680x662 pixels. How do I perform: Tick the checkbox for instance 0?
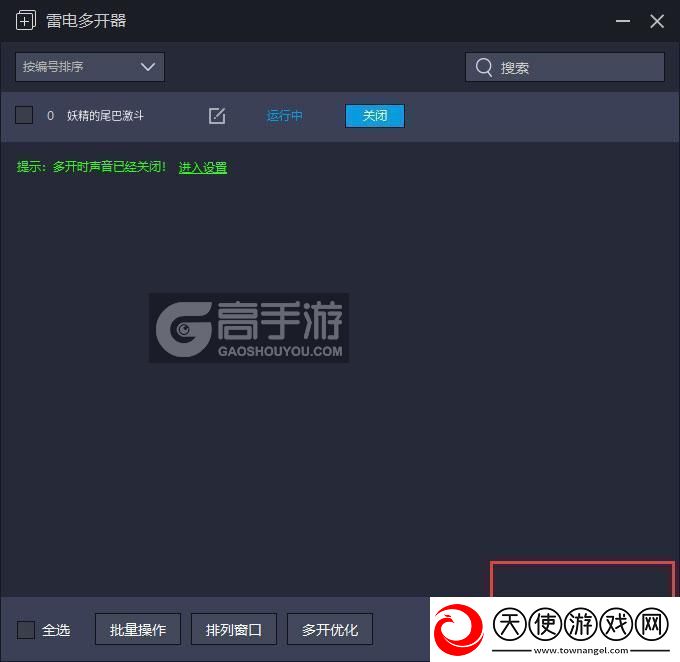pyautogui.click(x=24, y=115)
